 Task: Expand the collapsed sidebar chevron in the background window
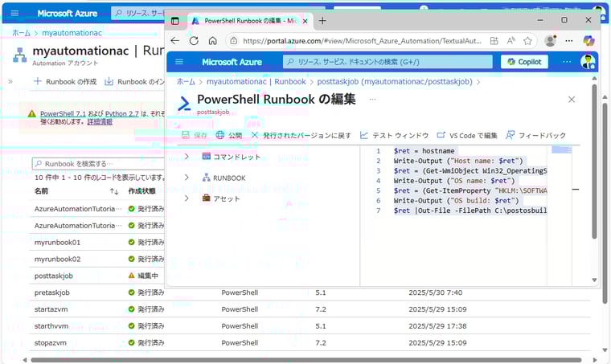pos(10,82)
